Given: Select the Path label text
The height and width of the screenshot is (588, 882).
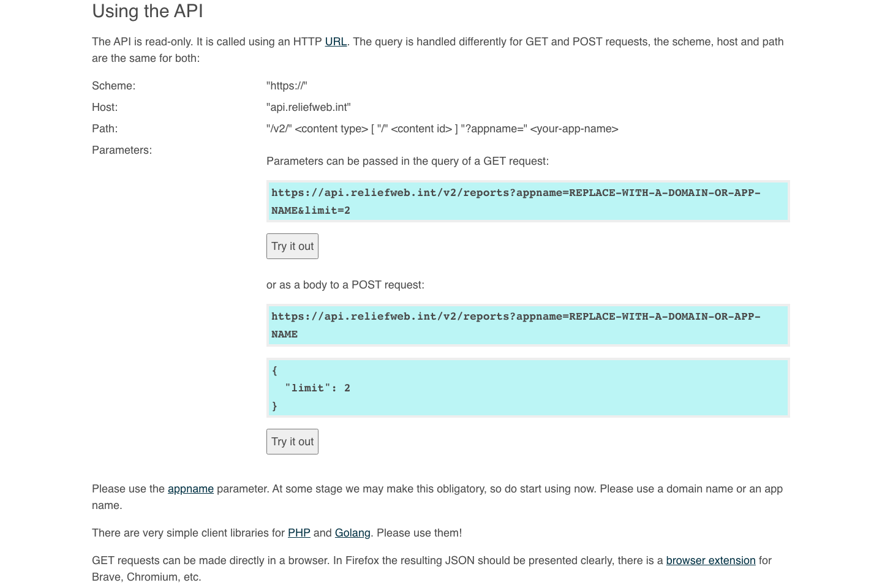Looking at the screenshot, I should click(x=104, y=129).
